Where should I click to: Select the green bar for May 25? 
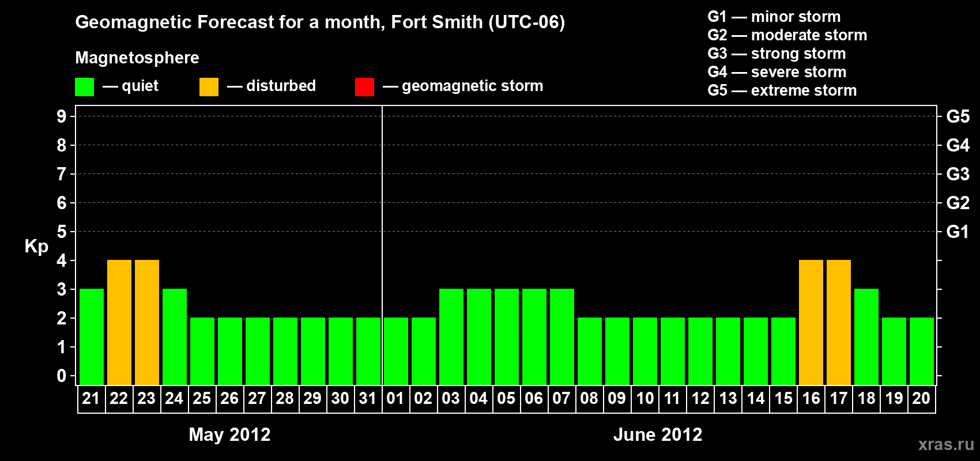(x=202, y=351)
